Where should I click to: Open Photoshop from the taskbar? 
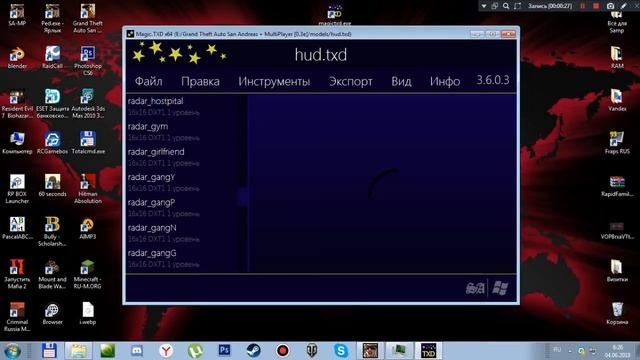[x=224, y=351]
